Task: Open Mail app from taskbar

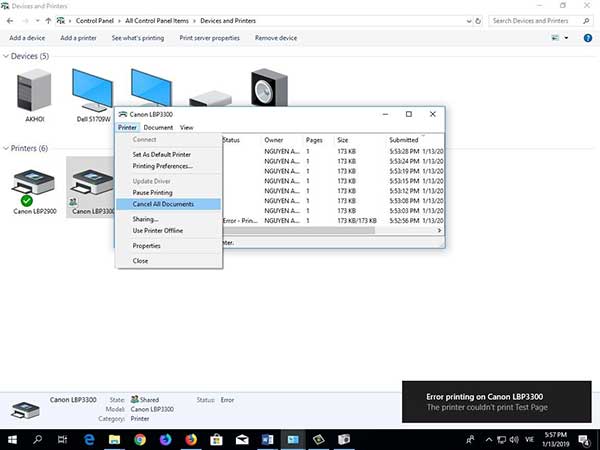Action: (x=242, y=440)
